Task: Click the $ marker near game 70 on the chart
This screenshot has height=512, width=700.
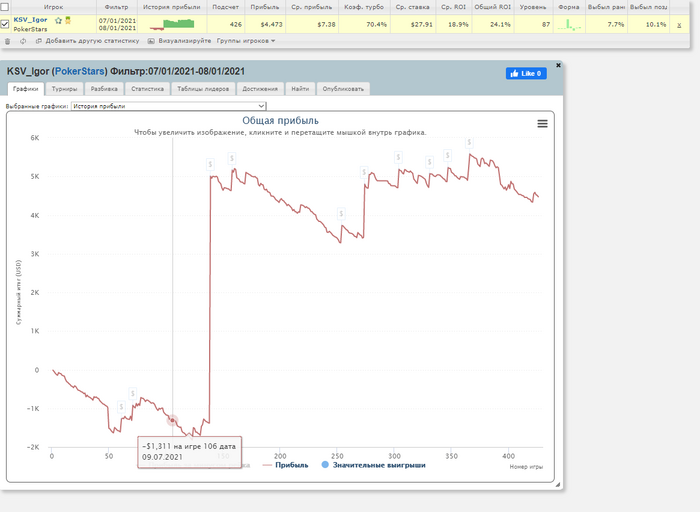Action: tap(133, 394)
